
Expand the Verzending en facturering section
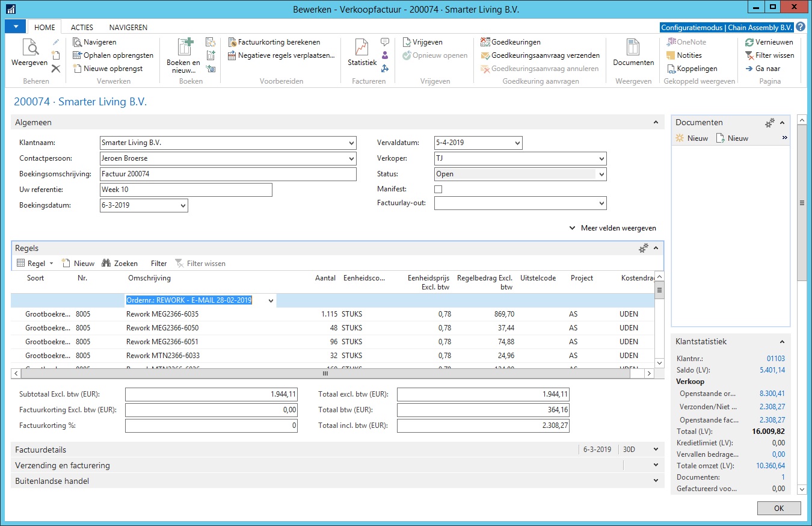click(x=656, y=465)
